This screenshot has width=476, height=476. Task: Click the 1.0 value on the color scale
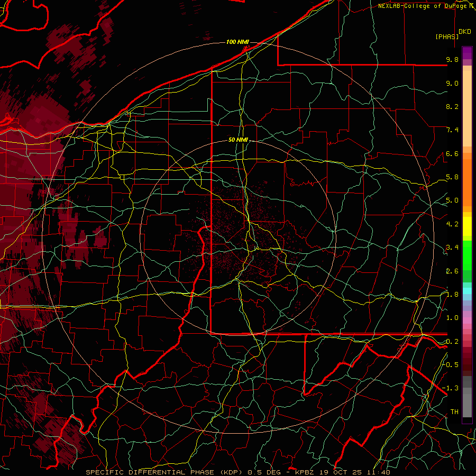pyautogui.click(x=452, y=318)
